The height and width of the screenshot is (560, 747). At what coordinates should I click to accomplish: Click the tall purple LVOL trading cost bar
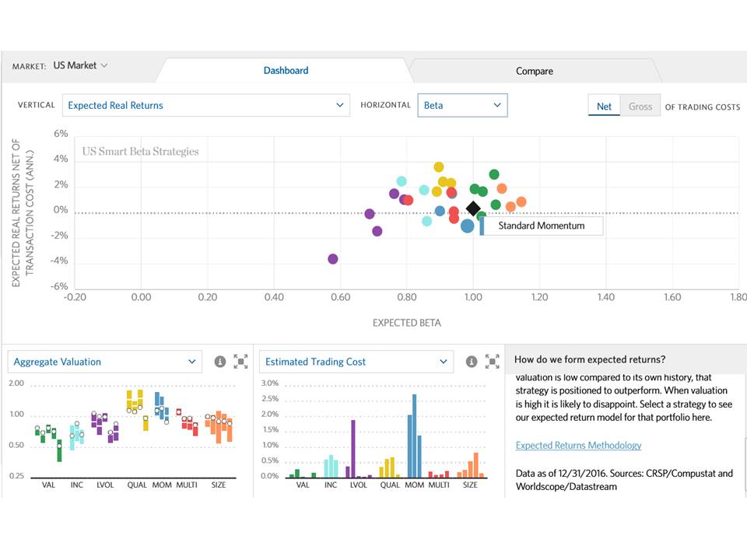[x=353, y=449]
